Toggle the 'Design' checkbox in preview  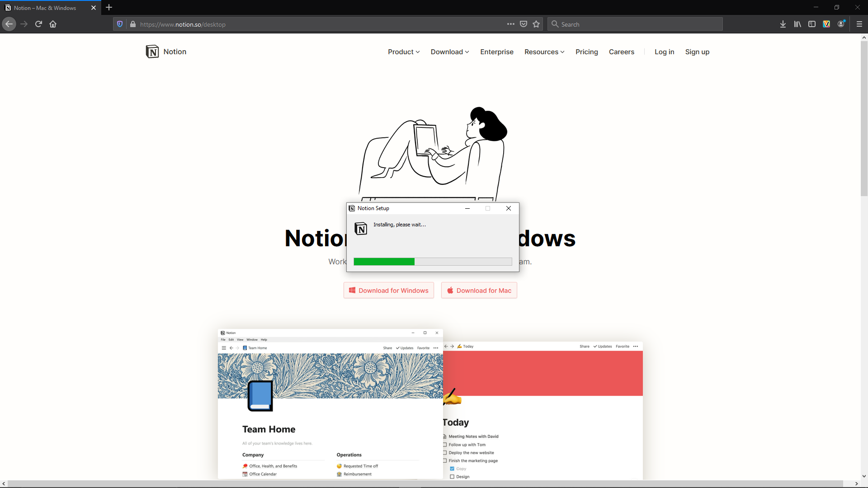click(452, 477)
